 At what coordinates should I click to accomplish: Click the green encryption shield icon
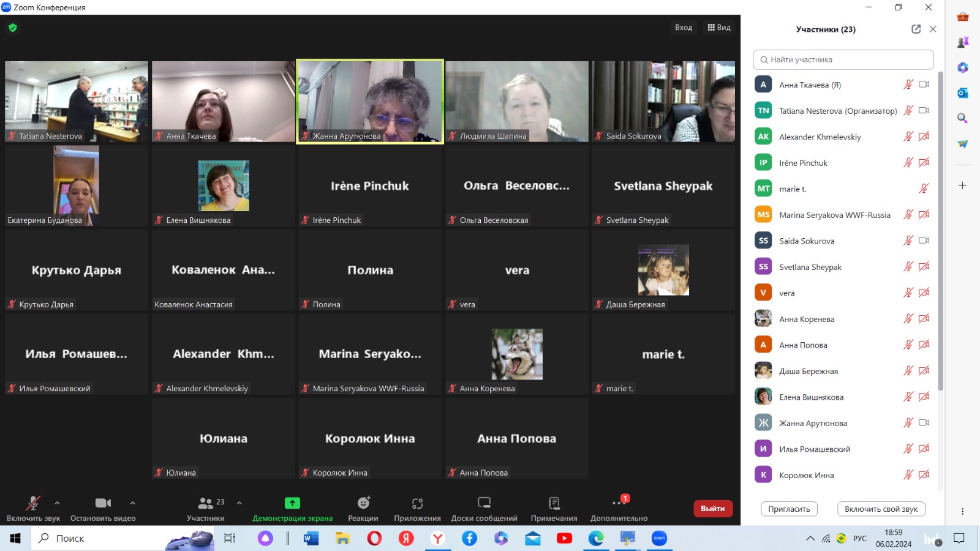click(x=13, y=28)
